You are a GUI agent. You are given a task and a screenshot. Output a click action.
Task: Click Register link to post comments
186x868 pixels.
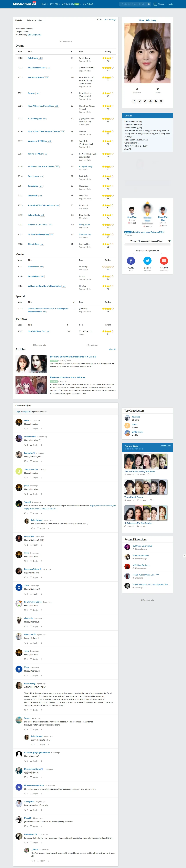pos(27,411)
